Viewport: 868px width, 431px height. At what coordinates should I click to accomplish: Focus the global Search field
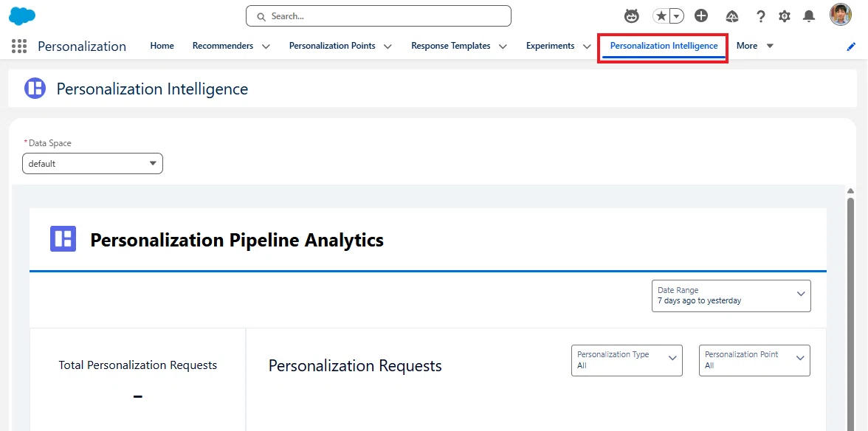click(378, 16)
